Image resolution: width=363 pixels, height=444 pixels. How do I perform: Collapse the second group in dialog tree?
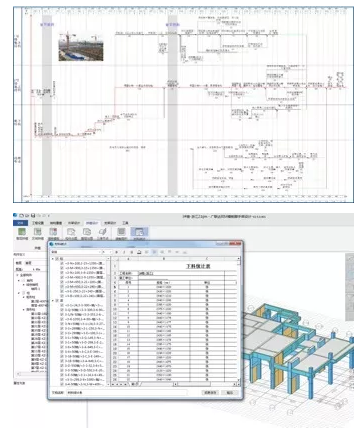coord(53,300)
